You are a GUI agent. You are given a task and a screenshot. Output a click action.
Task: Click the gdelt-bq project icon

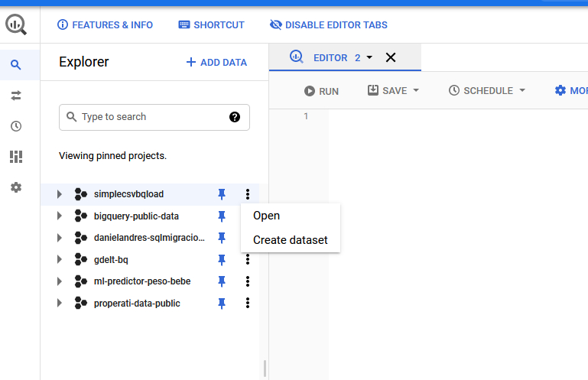tap(80, 260)
